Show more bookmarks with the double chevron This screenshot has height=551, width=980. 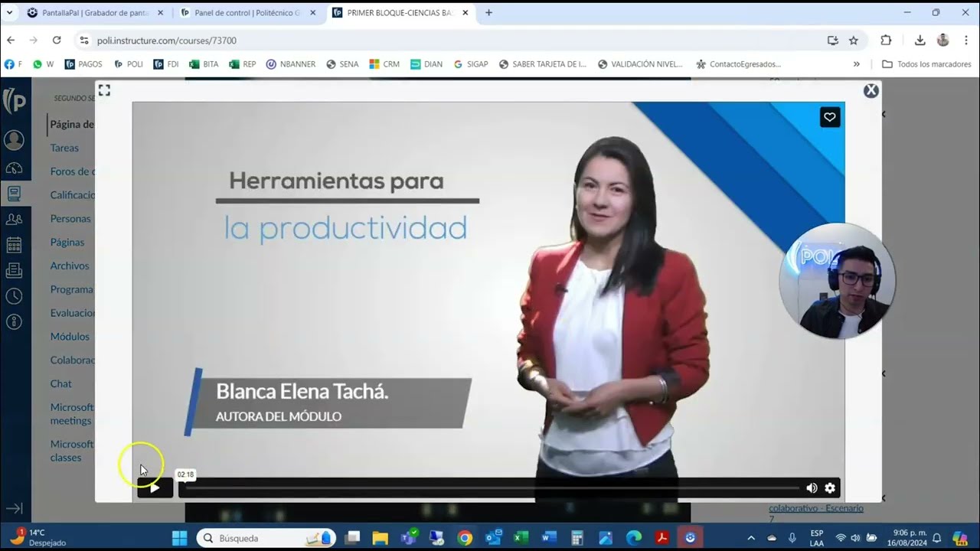coord(856,64)
